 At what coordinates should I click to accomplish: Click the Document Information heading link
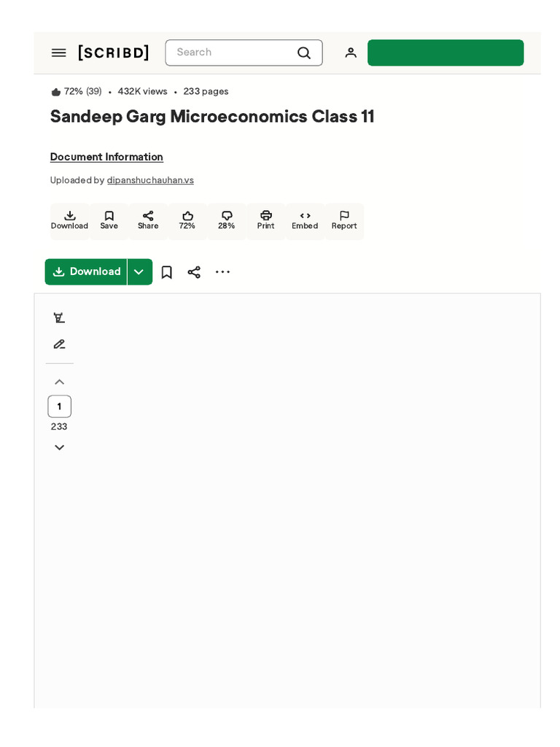106,157
